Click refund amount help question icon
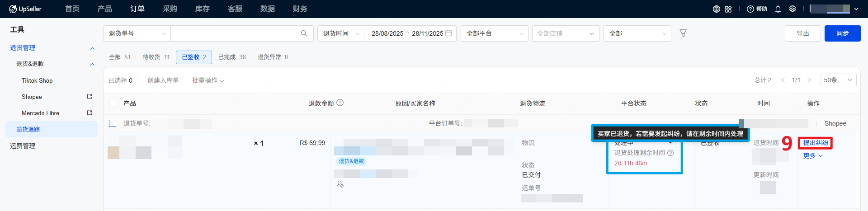Image resolution: width=868 pixels, height=211 pixels. point(340,103)
